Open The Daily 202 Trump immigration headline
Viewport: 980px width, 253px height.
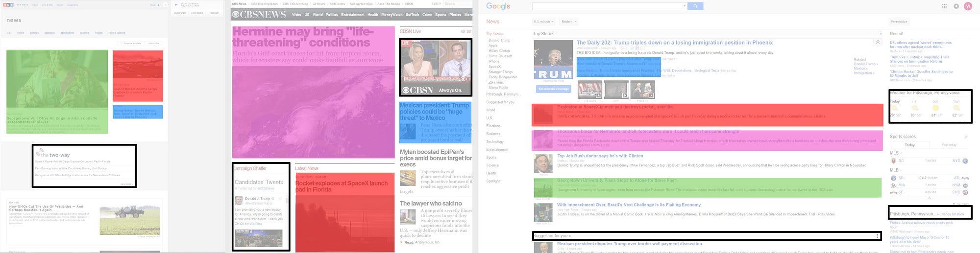coord(675,43)
